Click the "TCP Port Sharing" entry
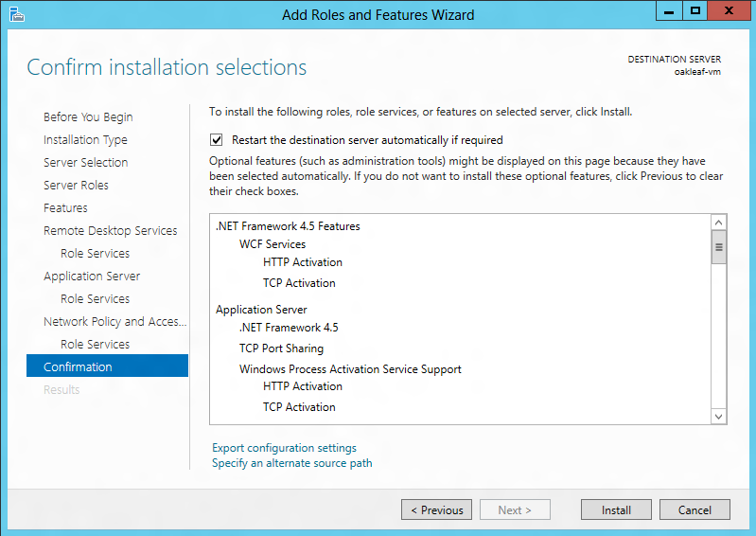 click(x=281, y=348)
